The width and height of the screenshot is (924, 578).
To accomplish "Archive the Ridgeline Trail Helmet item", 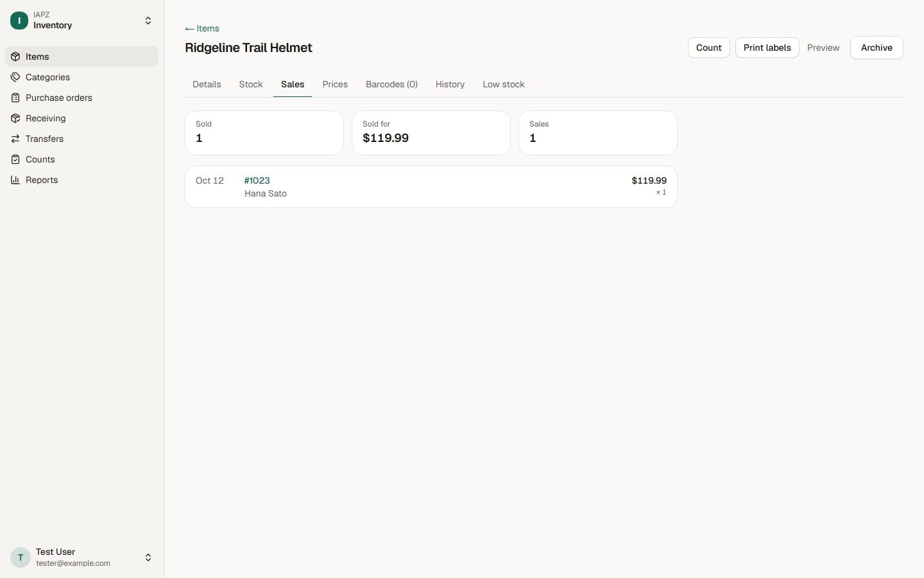I will [x=877, y=48].
